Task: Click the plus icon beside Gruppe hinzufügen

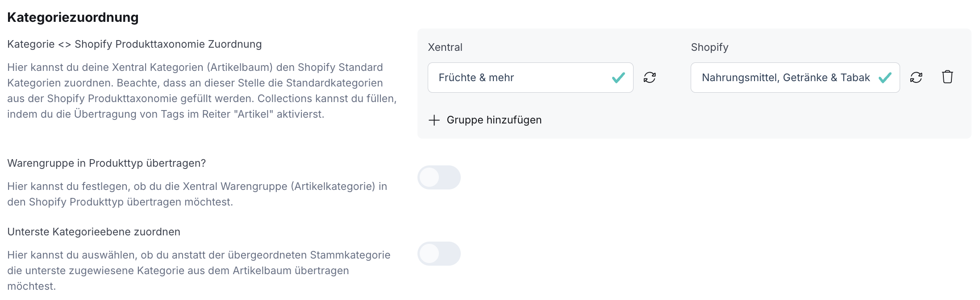Action: [x=434, y=120]
